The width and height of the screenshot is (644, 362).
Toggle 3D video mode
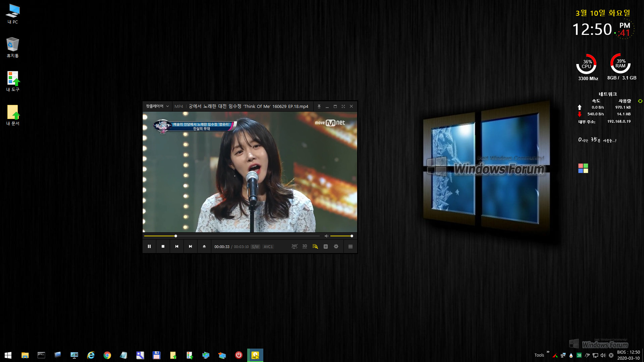(x=305, y=246)
